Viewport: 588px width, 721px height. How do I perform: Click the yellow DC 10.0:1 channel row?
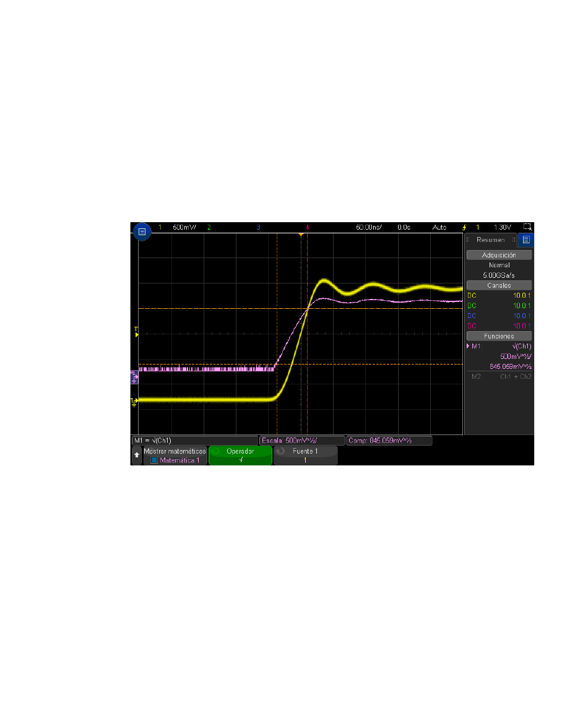(x=499, y=295)
